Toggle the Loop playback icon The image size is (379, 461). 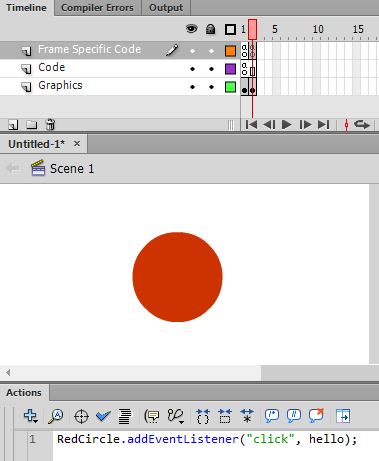pos(362,125)
